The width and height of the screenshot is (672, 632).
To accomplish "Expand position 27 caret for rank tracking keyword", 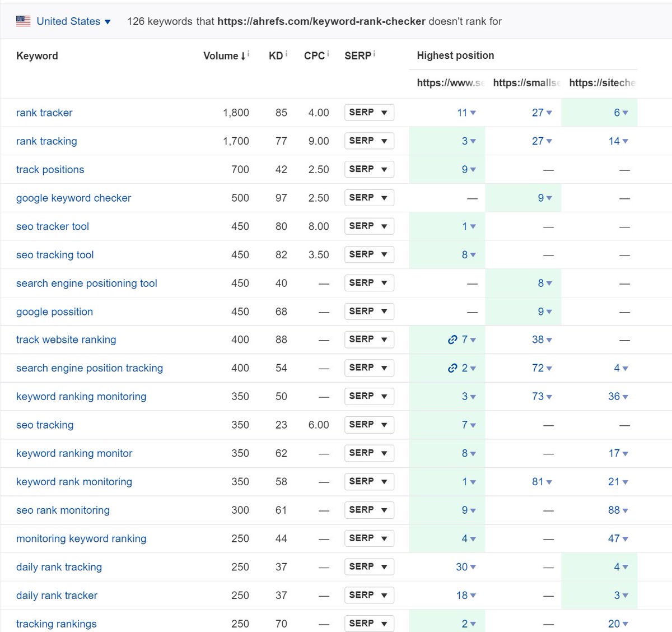I will (x=549, y=141).
